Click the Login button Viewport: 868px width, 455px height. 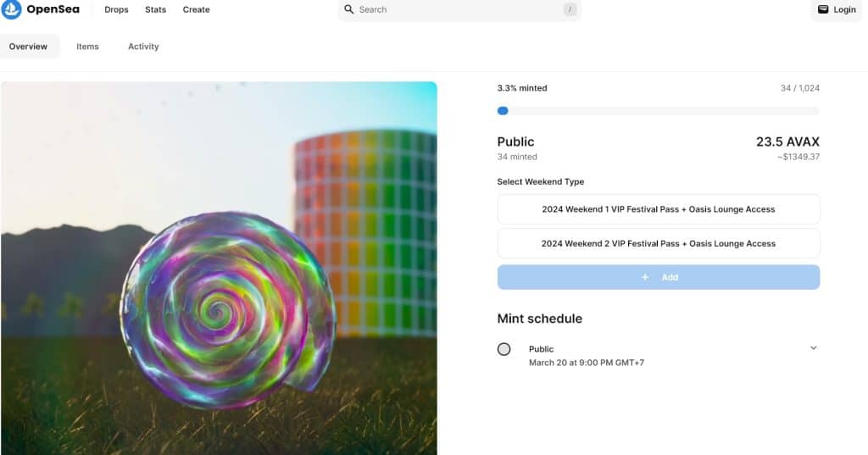point(837,9)
